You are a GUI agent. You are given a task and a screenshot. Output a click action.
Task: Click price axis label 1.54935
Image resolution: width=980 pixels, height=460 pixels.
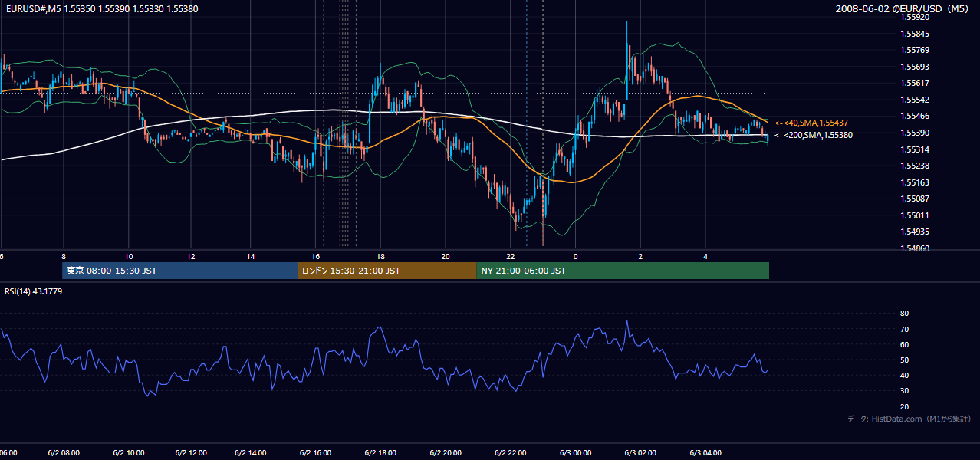[x=916, y=232]
